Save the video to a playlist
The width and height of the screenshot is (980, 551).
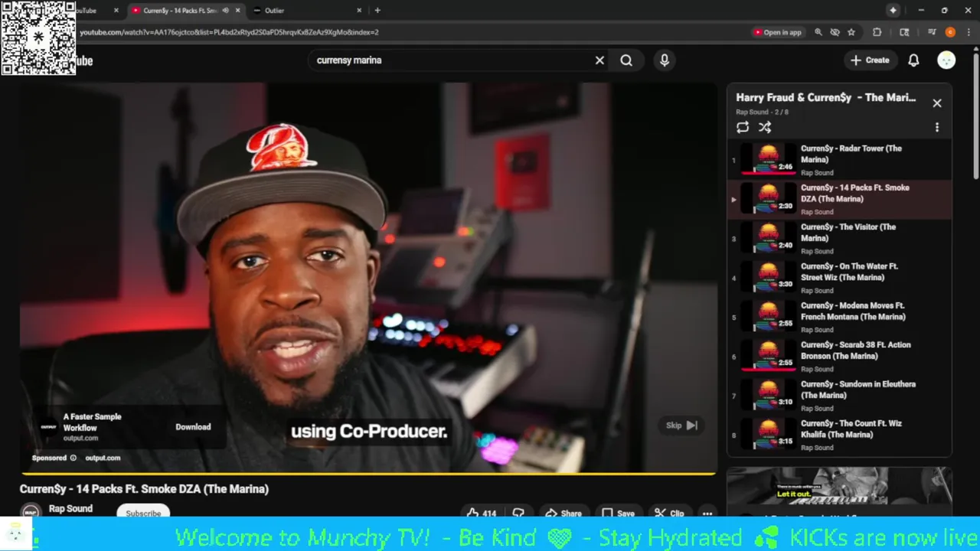(x=618, y=514)
